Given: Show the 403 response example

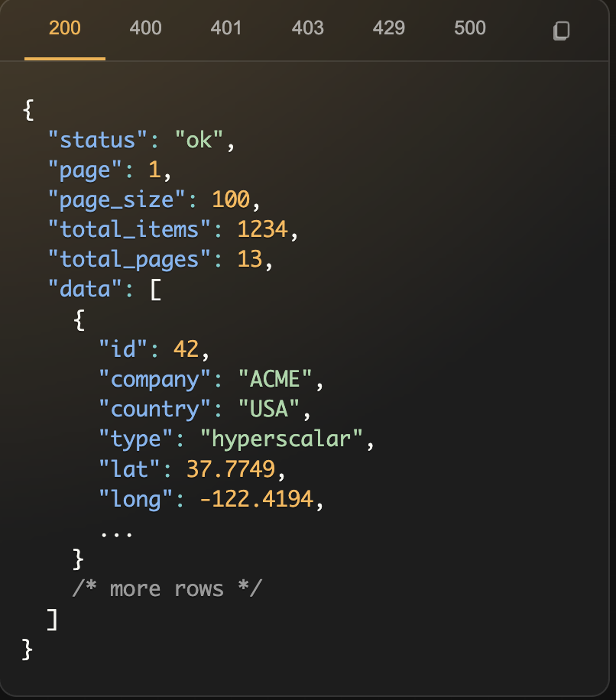Looking at the screenshot, I should (307, 28).
